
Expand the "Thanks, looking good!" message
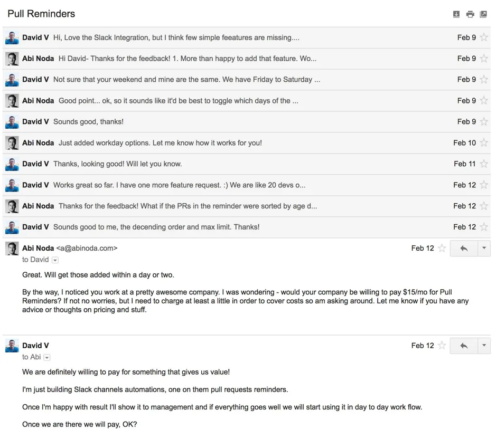pyautogui.click(x=247, y=164)
